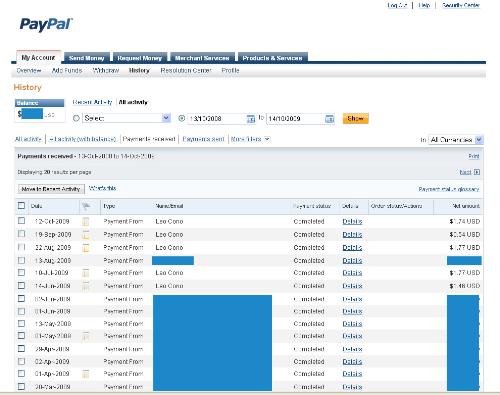
Task: Open note icon for 12-Oct-2009 payment
Action: point(86,221)
